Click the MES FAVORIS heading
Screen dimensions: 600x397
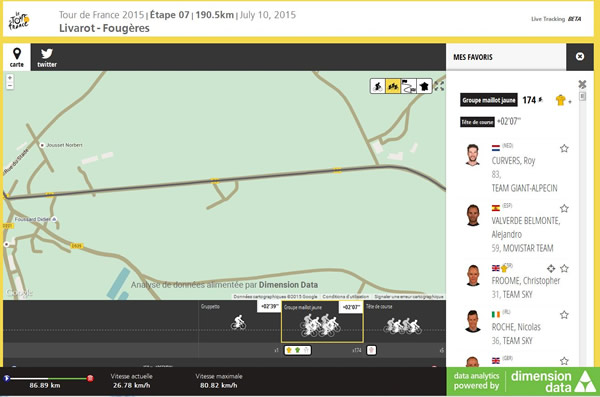point(473,57)
